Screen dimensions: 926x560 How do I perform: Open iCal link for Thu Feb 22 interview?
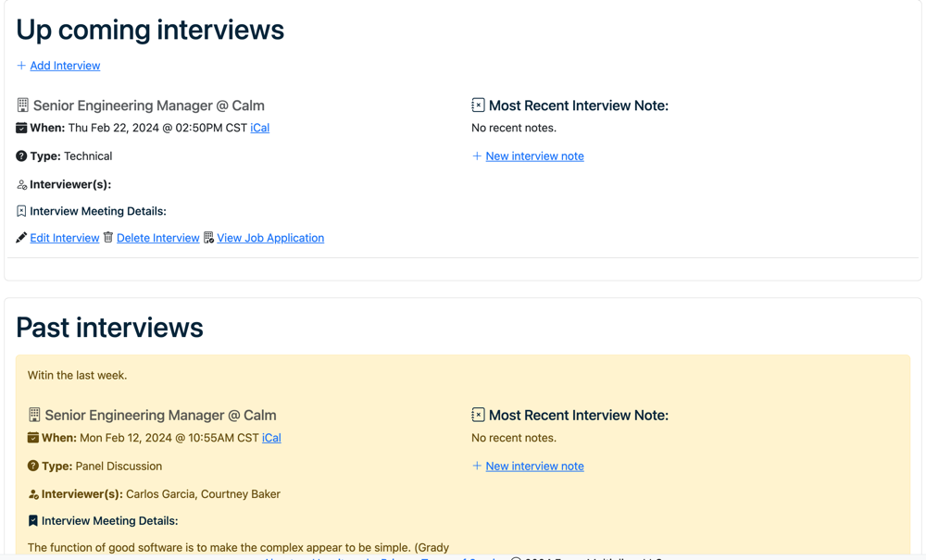260,128
